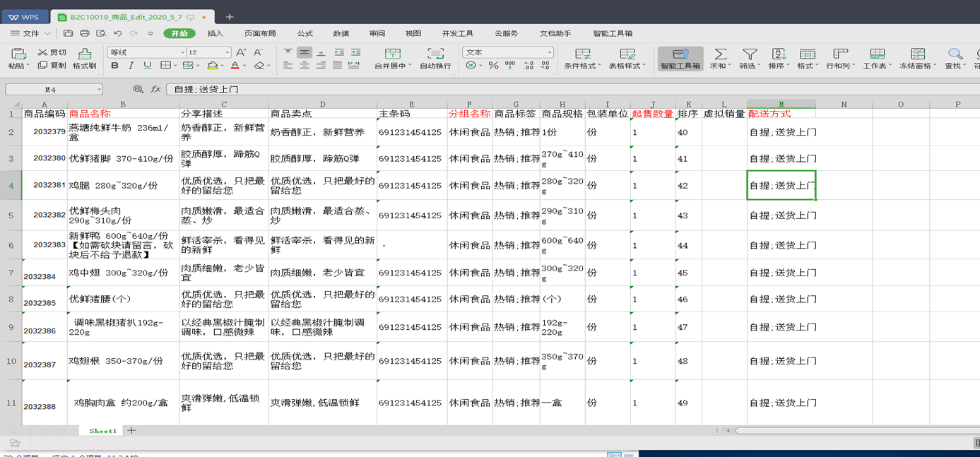Viewport: 980px width, 457px height.
Task: Click the Freeze Panes (冻结窗格) icon
Action: coord(918,54)
